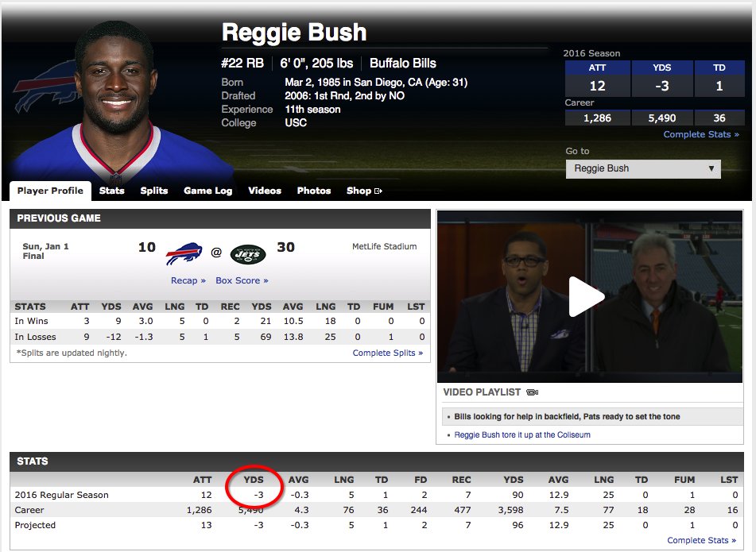
Task: Click the '10.5' average in the In Wins row
Action: [x=293, y=321]
